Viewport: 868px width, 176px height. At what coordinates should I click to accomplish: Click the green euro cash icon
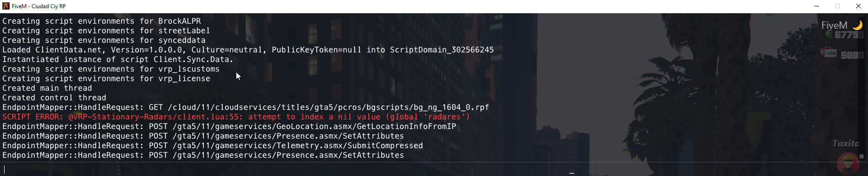pyautogui.click(x=829, y=35)
